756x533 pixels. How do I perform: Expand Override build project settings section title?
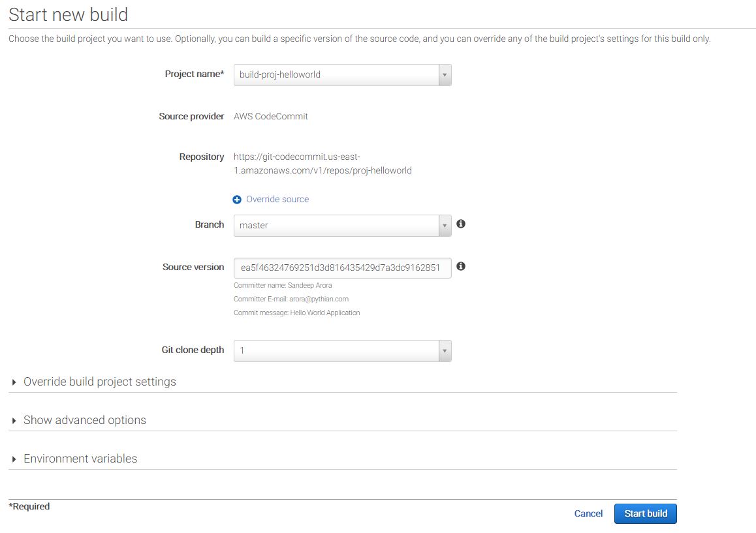coord(100,382)
